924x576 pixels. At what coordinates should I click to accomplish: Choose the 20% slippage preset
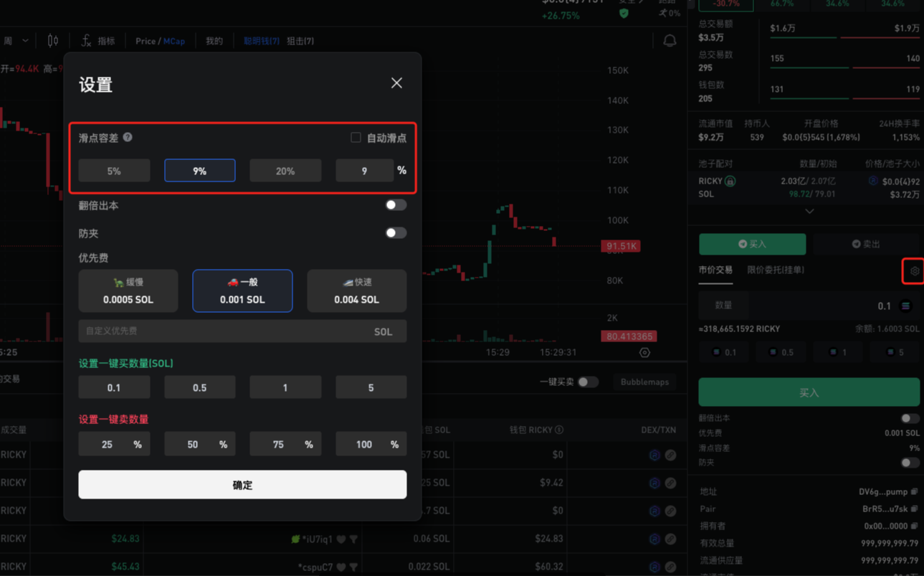(x=285, y=171)
